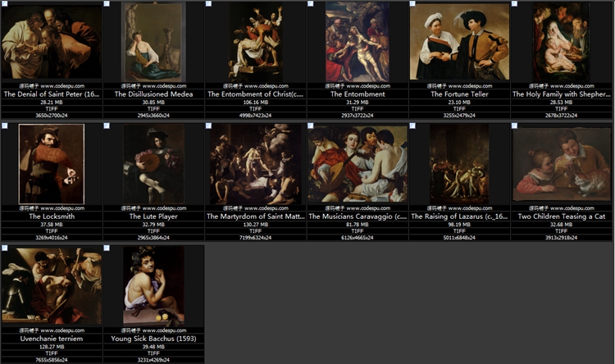615x364 pixels.
Task: Select The Locksmith painting thumbnail
Action: (52, 164)
